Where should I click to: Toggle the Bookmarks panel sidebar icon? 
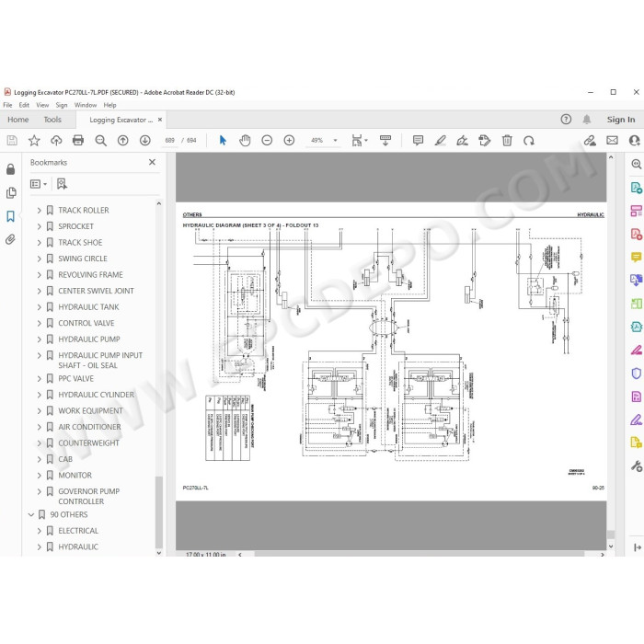(11, 216)
